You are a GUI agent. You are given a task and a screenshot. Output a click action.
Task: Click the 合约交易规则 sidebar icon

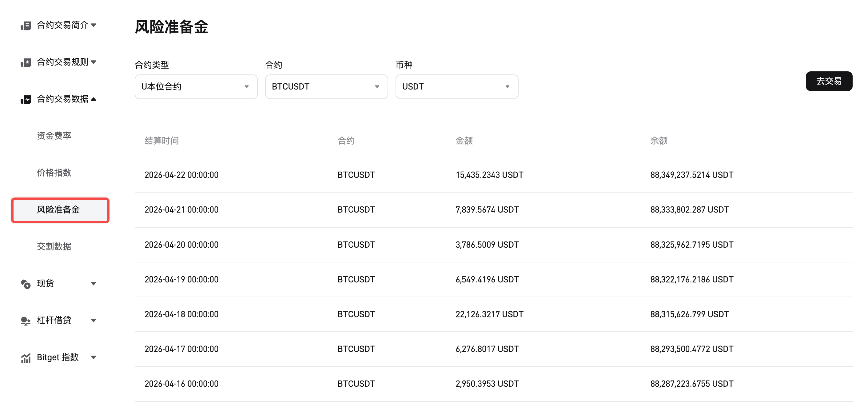(26, 62)
